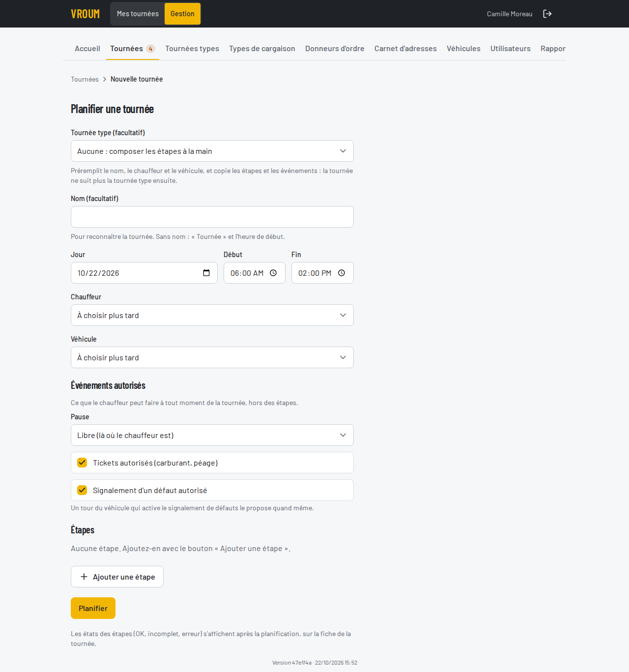
Task: Click the Planifier une tournée heading
Action: tap(112, 109)
